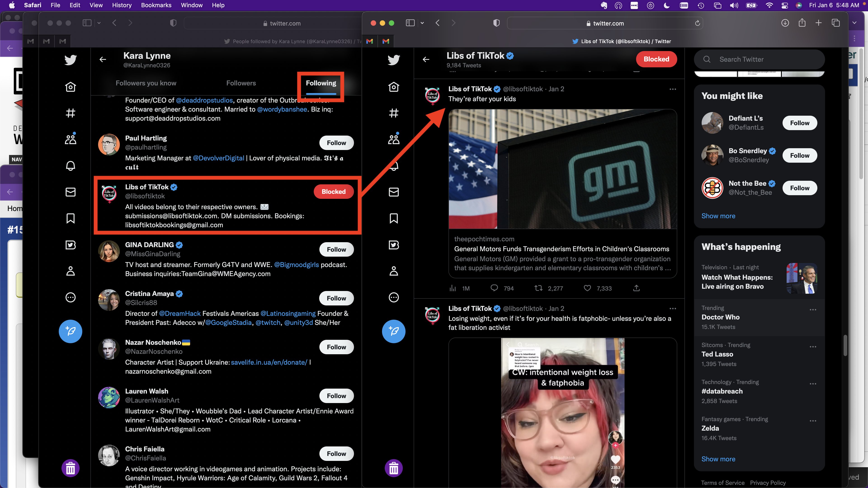Open Control Center icon in menu bar
Viewport: 868px width, 488px height.
coord(785,5)
